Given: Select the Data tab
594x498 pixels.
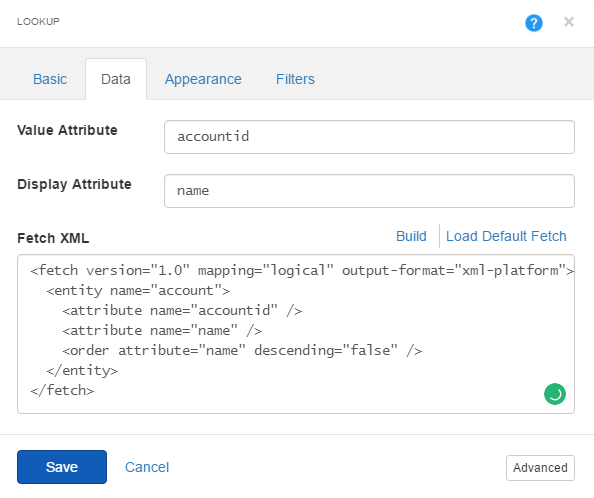Looking at the screenshot, I should [116, 79].
